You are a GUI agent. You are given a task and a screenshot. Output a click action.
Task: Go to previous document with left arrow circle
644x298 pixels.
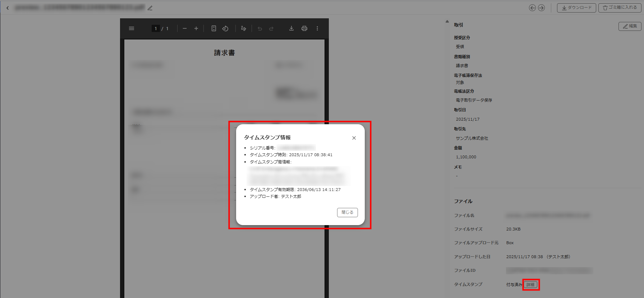pos(532,8)
